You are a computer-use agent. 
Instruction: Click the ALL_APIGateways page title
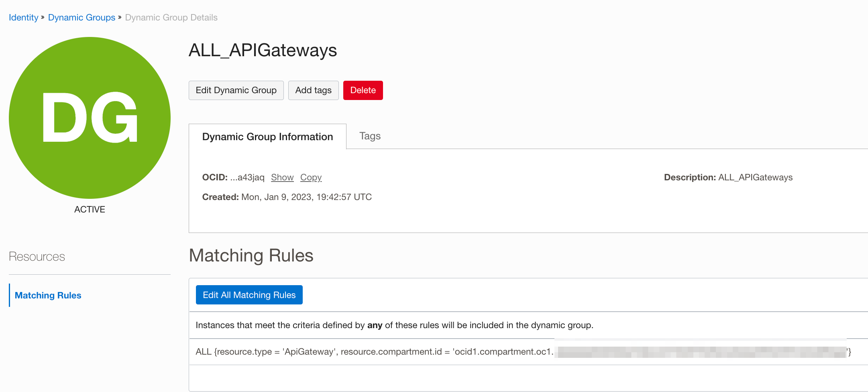[263, 51]
